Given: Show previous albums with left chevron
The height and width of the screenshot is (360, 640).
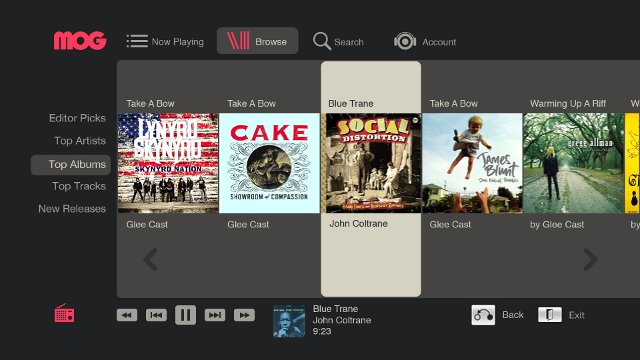Looking at the screenshot, I should 151,259.
